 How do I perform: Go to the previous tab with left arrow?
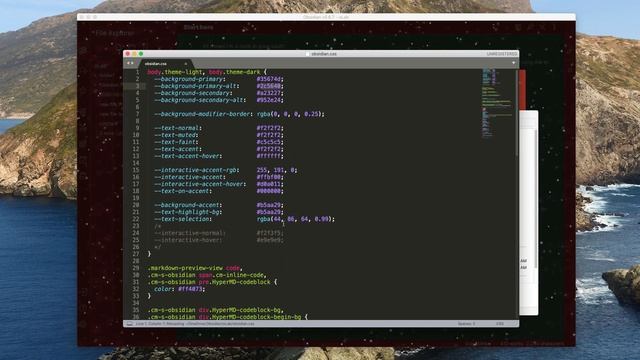tap(128, 63)
